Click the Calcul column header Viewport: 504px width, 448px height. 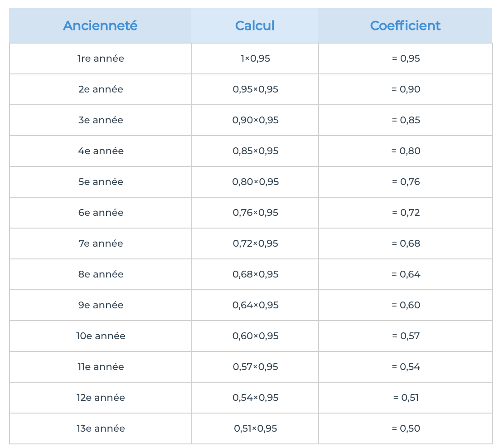click(255, 25)
